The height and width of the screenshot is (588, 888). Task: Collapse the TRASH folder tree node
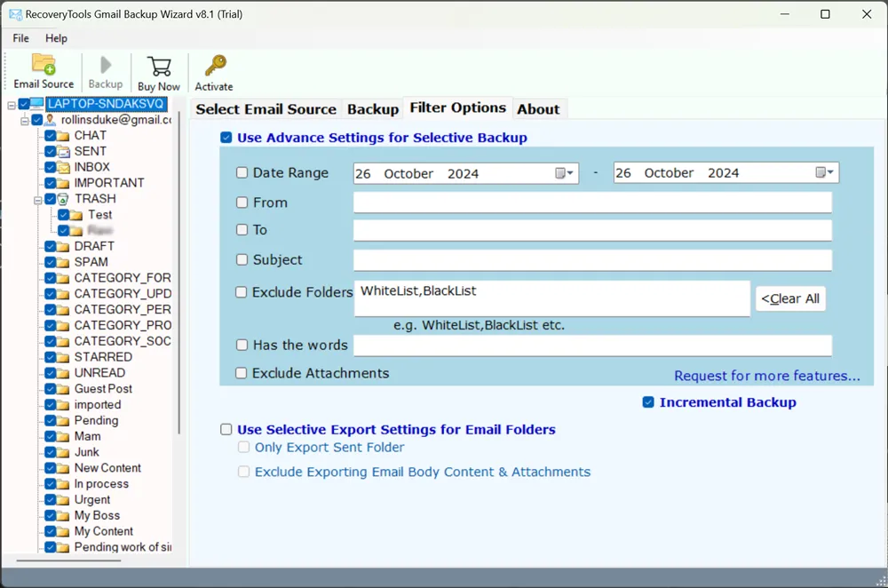pyautogui.click(x=38, y=199)
